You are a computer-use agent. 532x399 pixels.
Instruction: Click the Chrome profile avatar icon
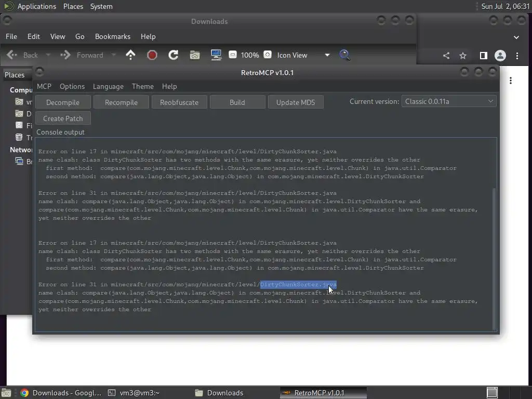pyautogui.click(x=500, y=56)
